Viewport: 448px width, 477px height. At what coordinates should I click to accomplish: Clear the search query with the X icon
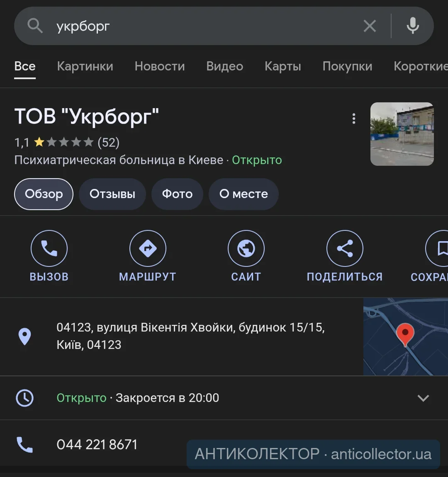pos(370,26)
